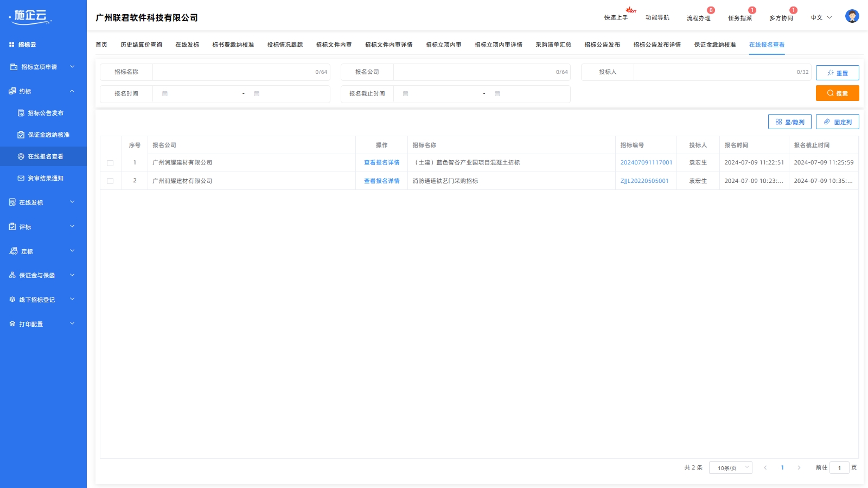Click the 重置 reset button
The width and height of the screenshot is (868, 488).
tap(838, 73)
